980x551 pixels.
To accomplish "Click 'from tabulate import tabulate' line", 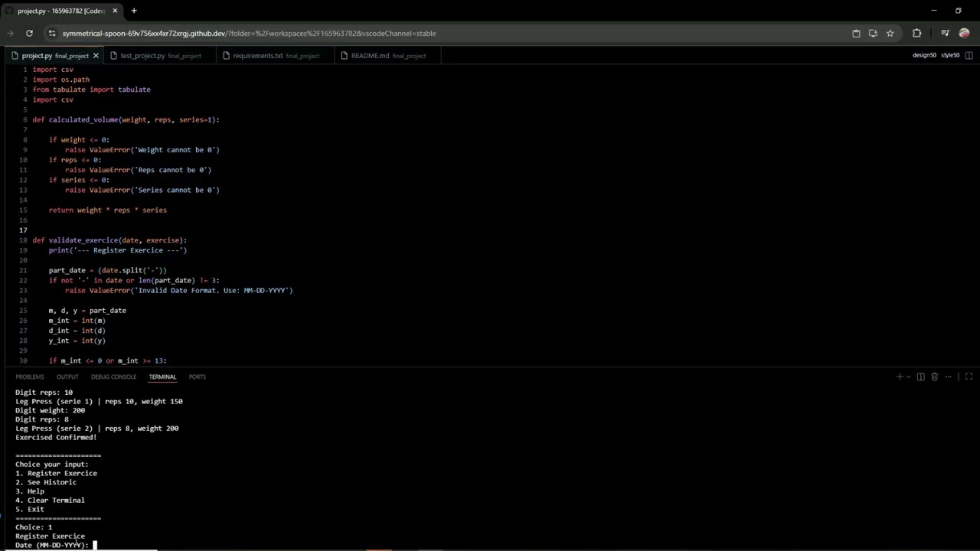I will 91,90.
